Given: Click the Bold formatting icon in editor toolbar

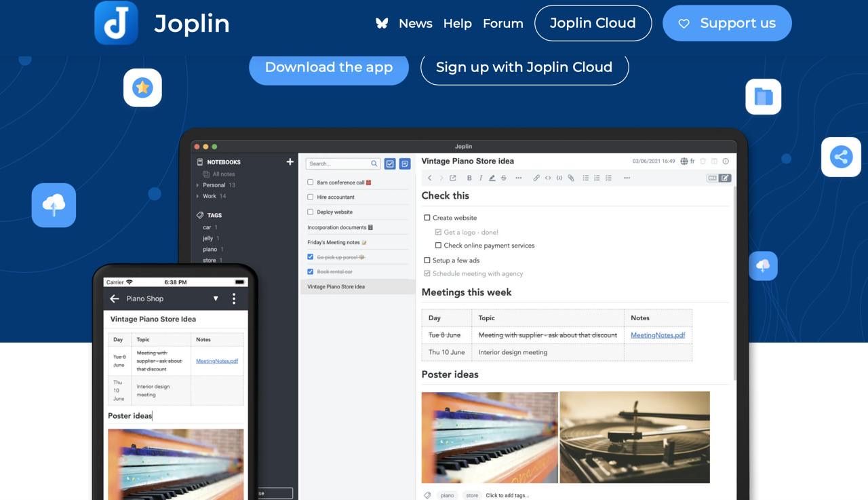Looking at the screenshot, I should (469, 178).
